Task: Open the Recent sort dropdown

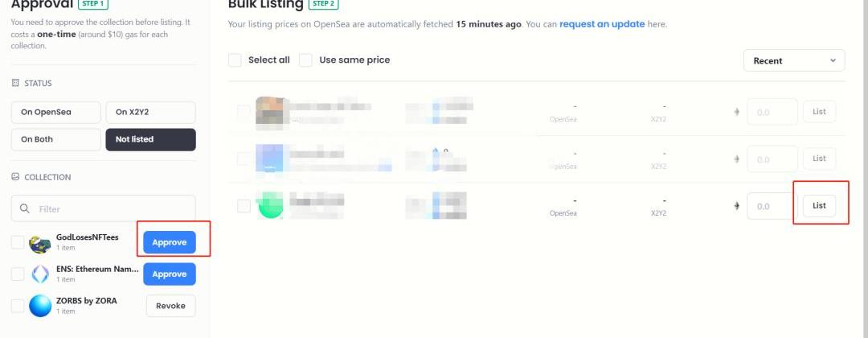Action: click(794, 60)
